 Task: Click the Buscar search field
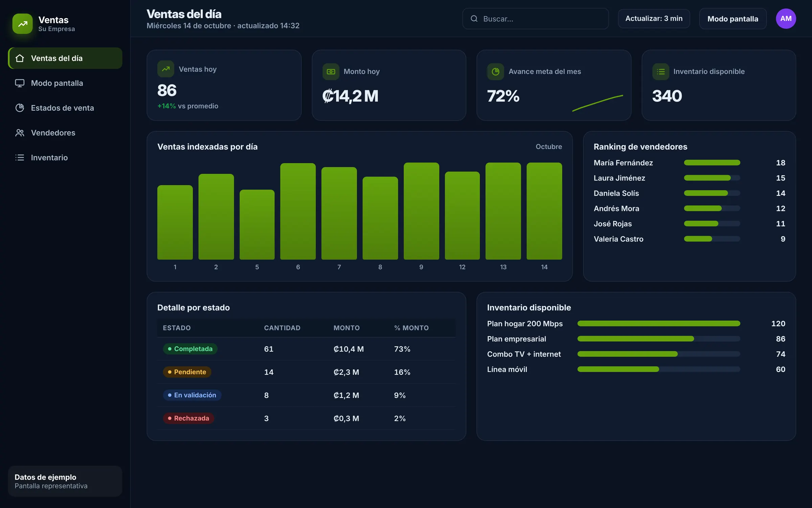(535, 19)
